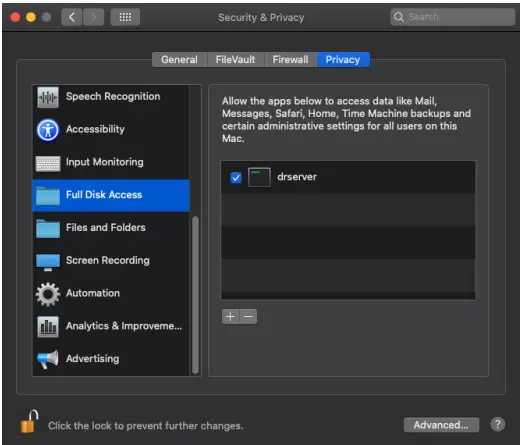Open the Advanced… settings
Screen dimensions: 523x445
point(441,425)
